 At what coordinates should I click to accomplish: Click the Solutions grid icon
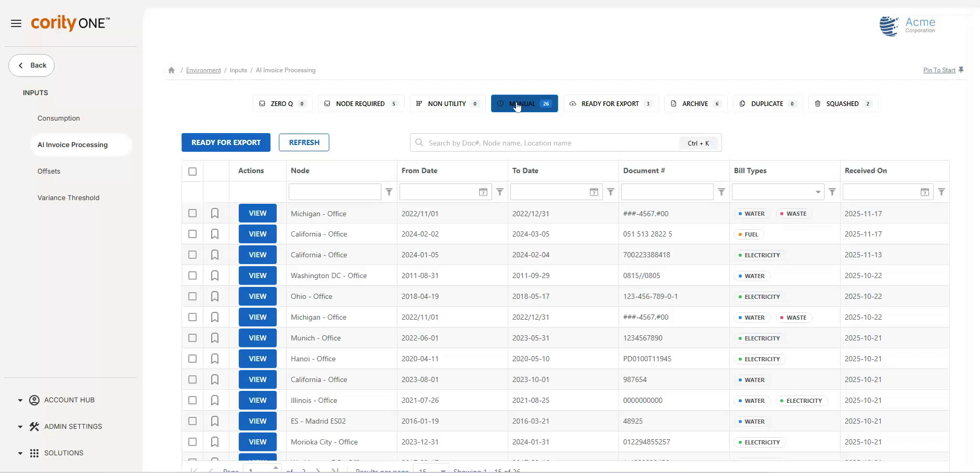[x=34, y=453]
